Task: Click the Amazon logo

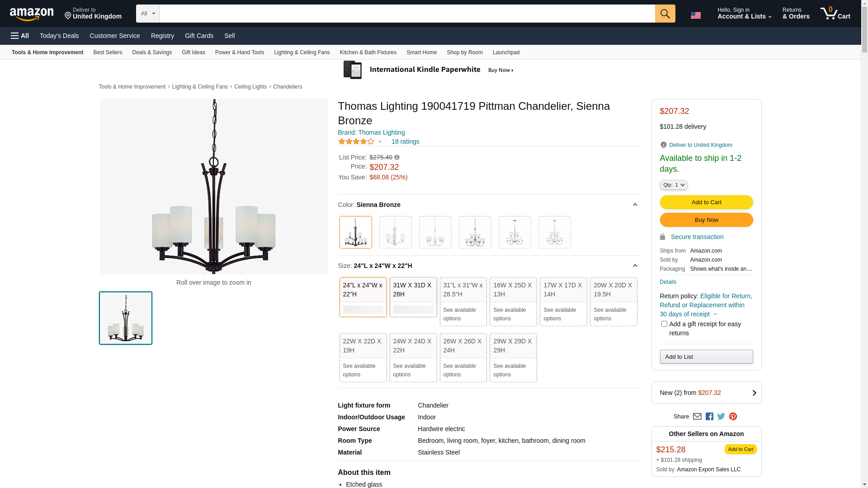Action: 32,14
